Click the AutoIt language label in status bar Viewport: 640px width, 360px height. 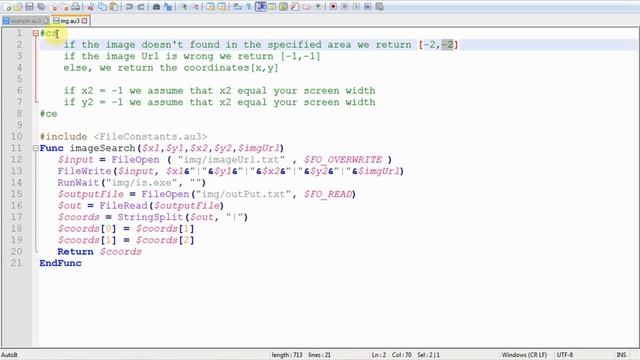click(x=9, y=355)
